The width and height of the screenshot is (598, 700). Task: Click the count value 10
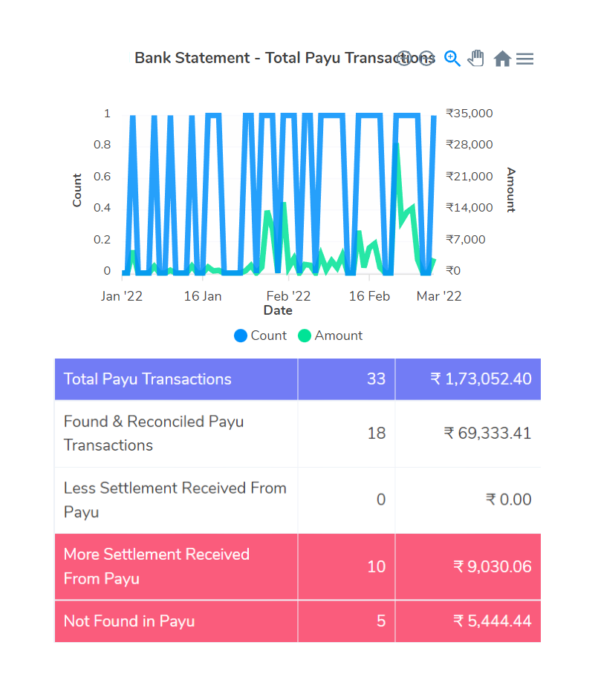coord(377,566)
